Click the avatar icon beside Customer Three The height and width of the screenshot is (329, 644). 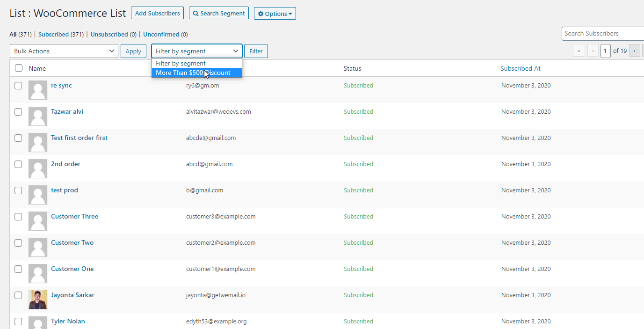pos(38,221)
